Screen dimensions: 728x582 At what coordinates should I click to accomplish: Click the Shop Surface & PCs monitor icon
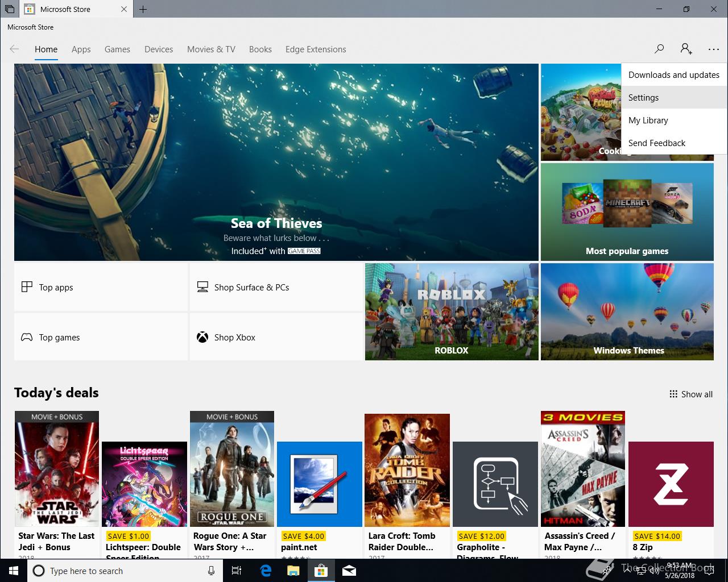point(202,287)
